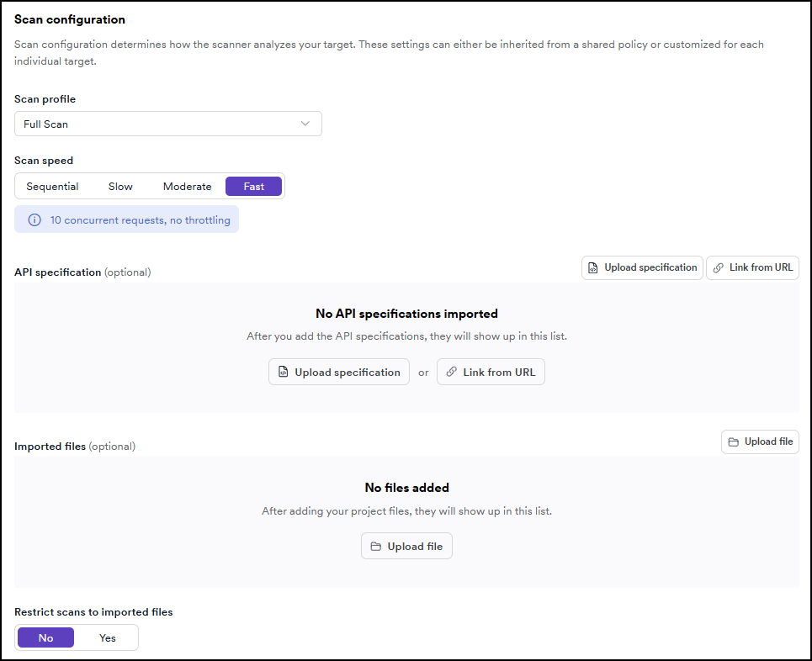Enable Yes for restrict scans to imported files
Screen dimensions: 812x661
108,638
